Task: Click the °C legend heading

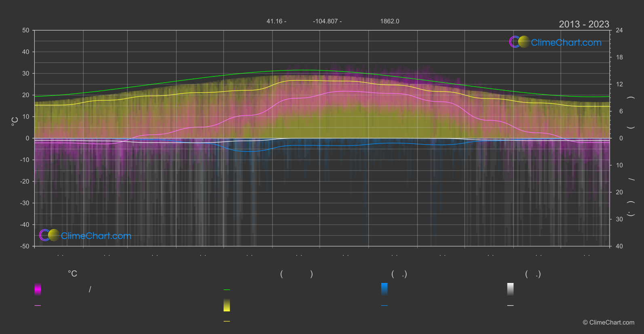Action: (72, 274)
